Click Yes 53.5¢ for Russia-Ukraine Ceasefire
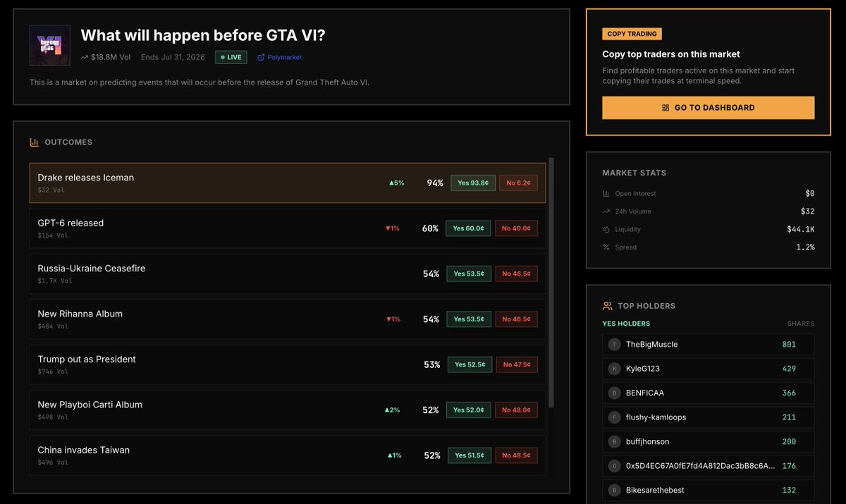 pyautogui.click(x=469, y=273)
